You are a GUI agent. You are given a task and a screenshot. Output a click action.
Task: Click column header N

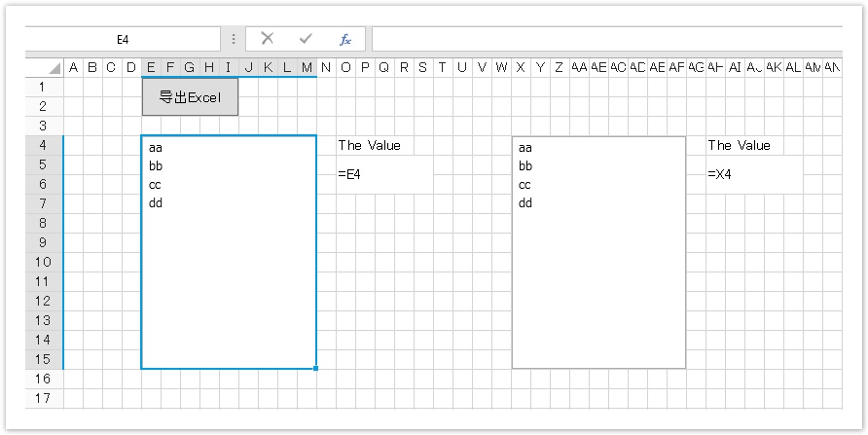coord(326,67)
